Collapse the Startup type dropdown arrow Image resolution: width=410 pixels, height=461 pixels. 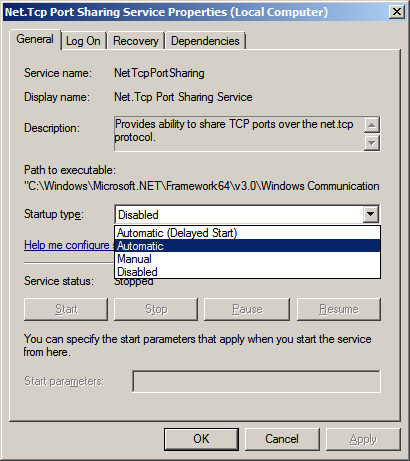point(370,214)
